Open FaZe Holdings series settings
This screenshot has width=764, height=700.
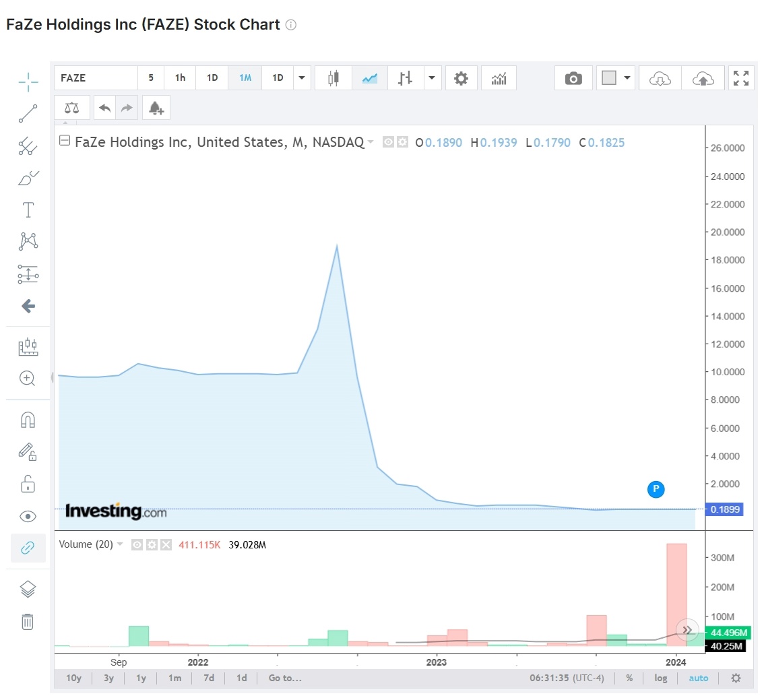click(x=402, y=142)
